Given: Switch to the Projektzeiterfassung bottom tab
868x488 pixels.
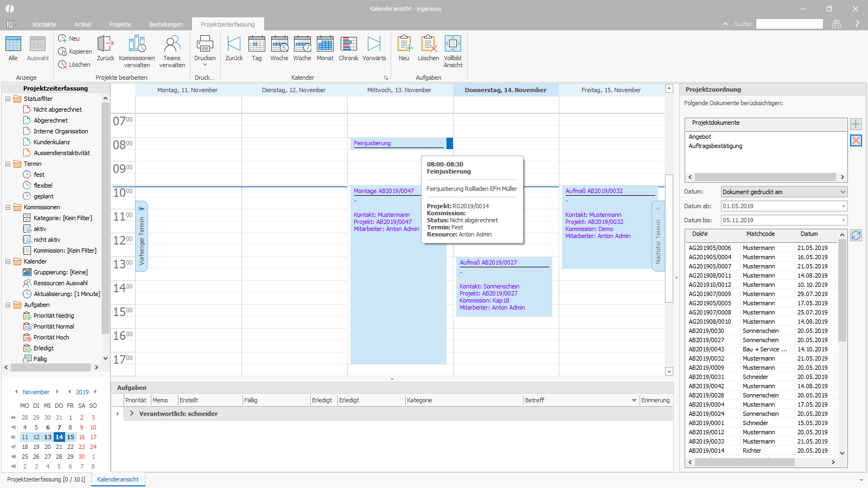Looking at the screenshot, I should 46,479.
